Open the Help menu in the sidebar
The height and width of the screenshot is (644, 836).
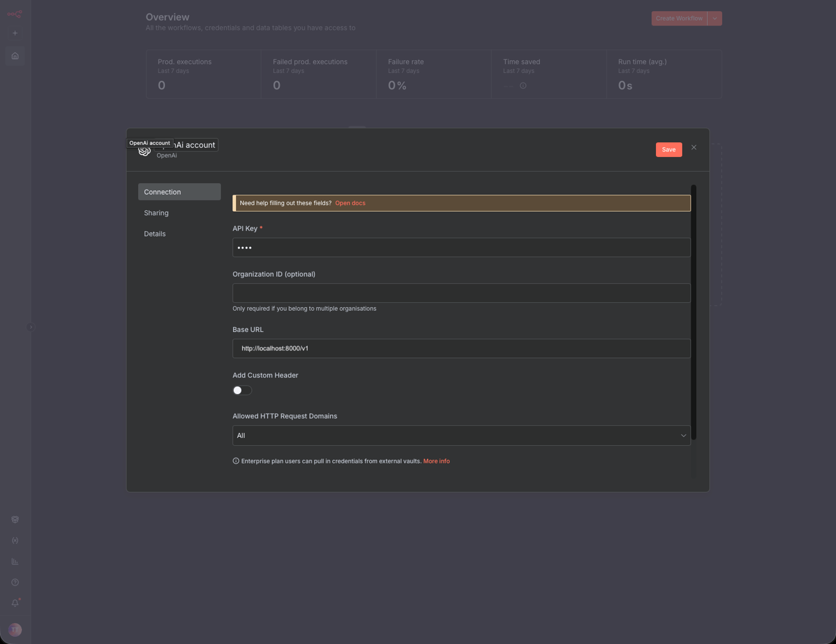15,582
